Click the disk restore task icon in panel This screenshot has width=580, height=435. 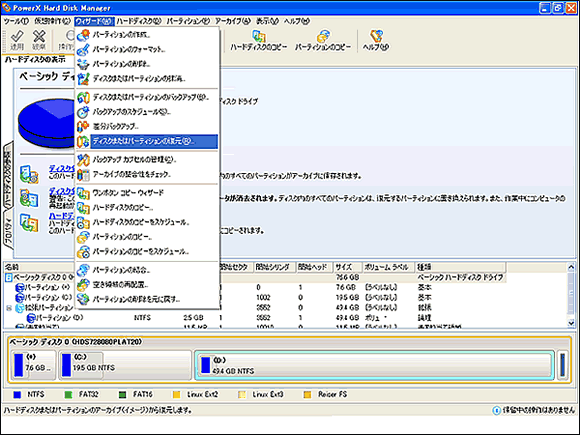pos(29,198)
